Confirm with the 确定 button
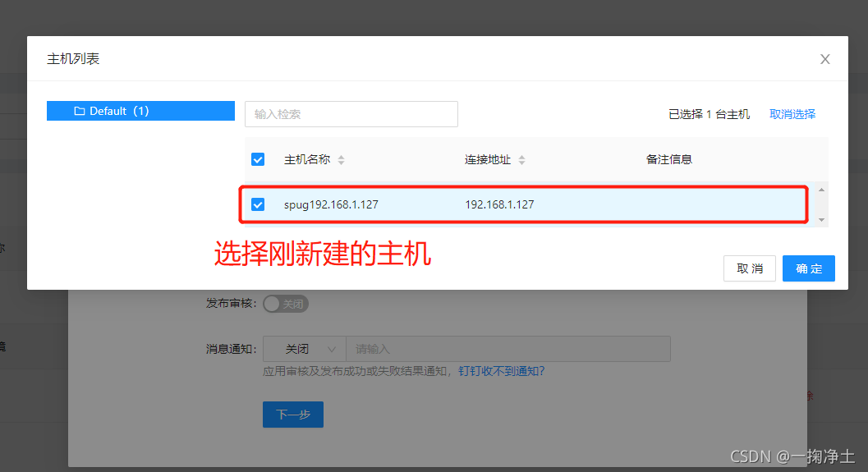The image size is (868, 472). 809,268
